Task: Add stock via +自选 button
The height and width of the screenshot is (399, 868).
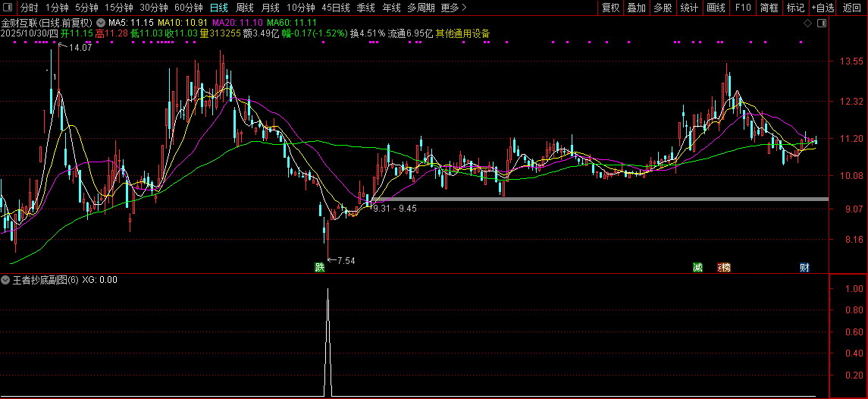Action: coord(823,8)
